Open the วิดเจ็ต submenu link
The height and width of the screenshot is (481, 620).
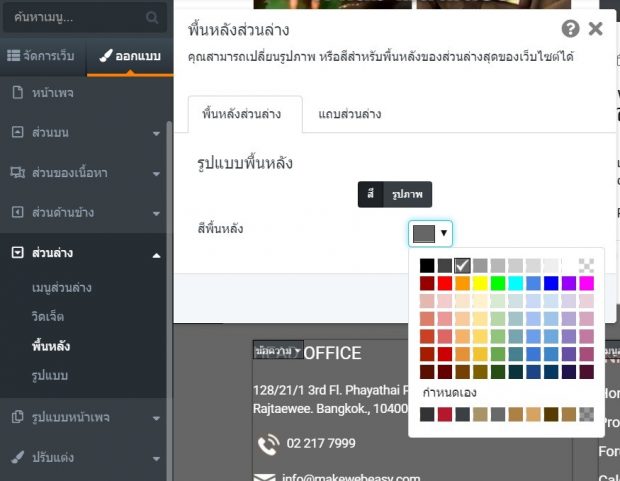pos(49,316)
